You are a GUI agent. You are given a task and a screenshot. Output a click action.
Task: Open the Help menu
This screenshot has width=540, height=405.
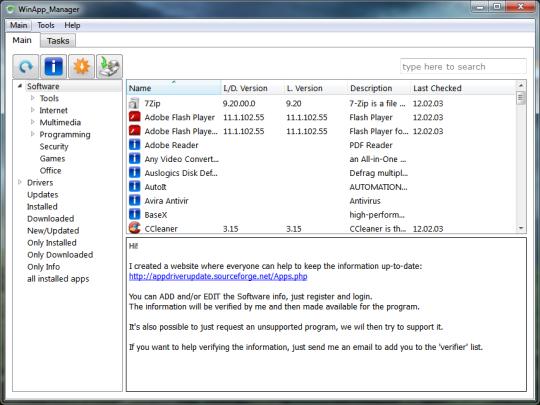point(72,25)
